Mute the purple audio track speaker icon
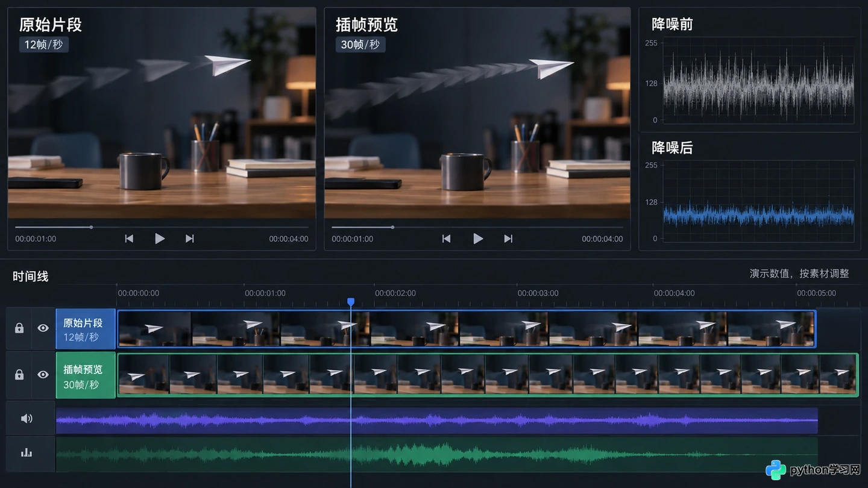 point(27,418)
